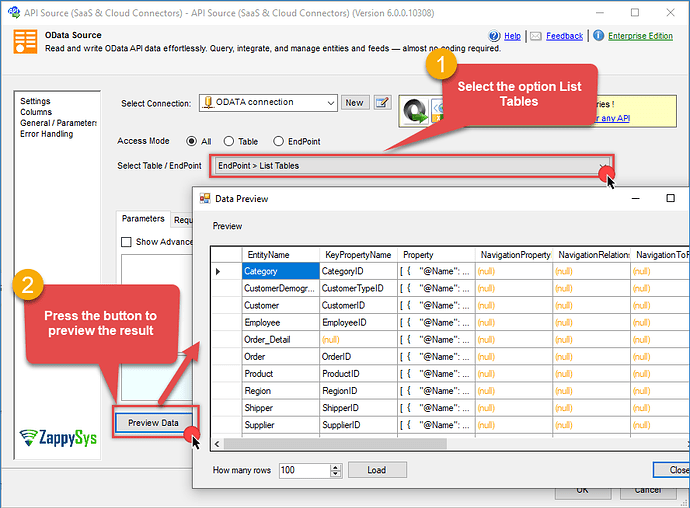Select the All access mode radio button

tap(191, 141)
